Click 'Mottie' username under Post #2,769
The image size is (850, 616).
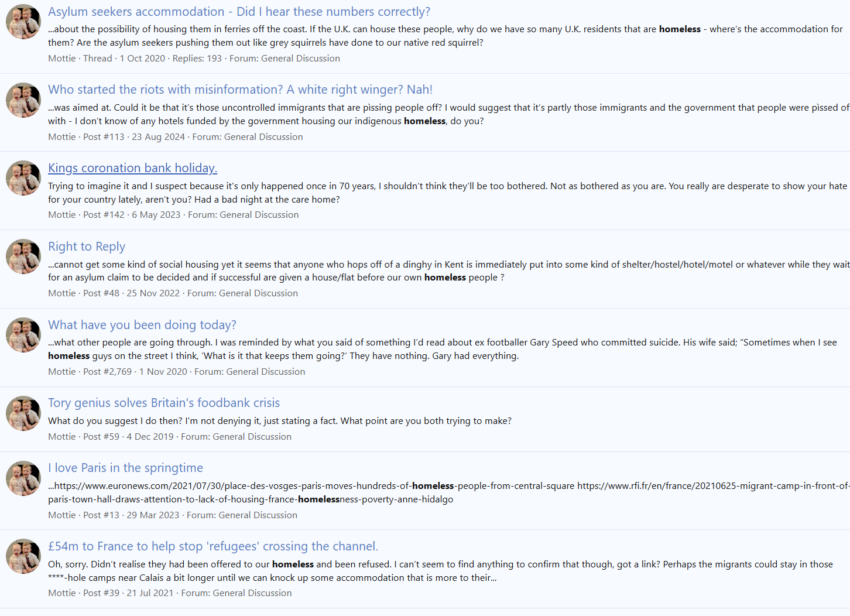point(62,372)
